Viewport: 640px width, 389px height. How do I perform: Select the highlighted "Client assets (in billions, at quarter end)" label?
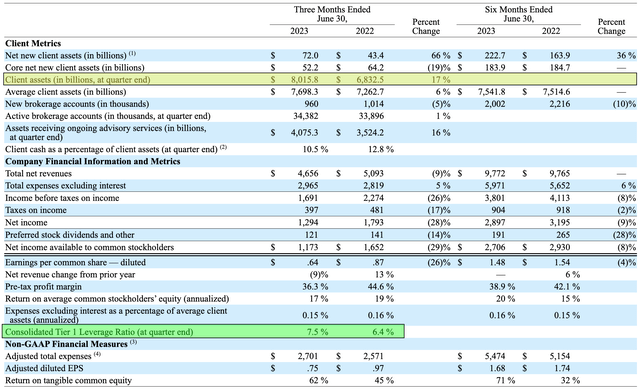coord(78,80)
